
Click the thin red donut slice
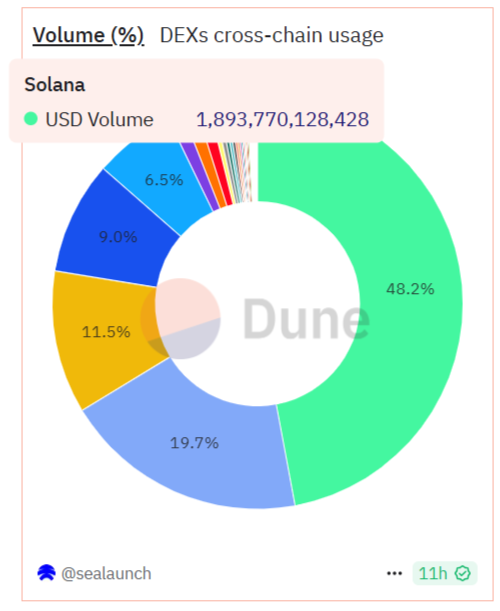click(221, 172)
